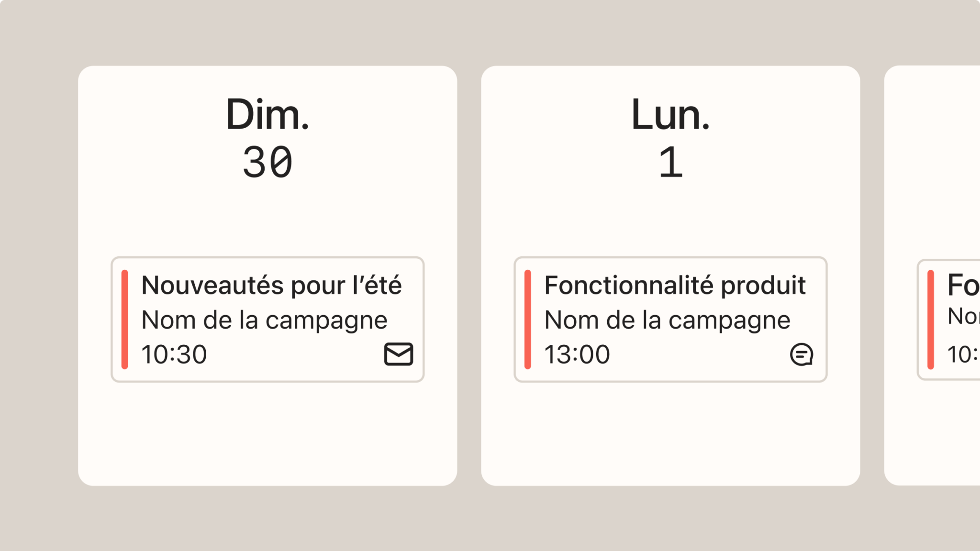Select the Lun. day heading
980x551 pixels.
point(670,114)
